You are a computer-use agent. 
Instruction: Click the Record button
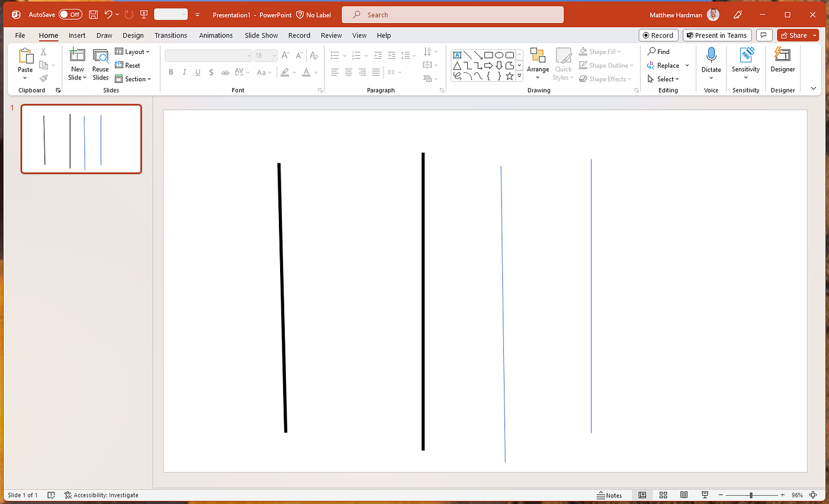pos(658,35)
